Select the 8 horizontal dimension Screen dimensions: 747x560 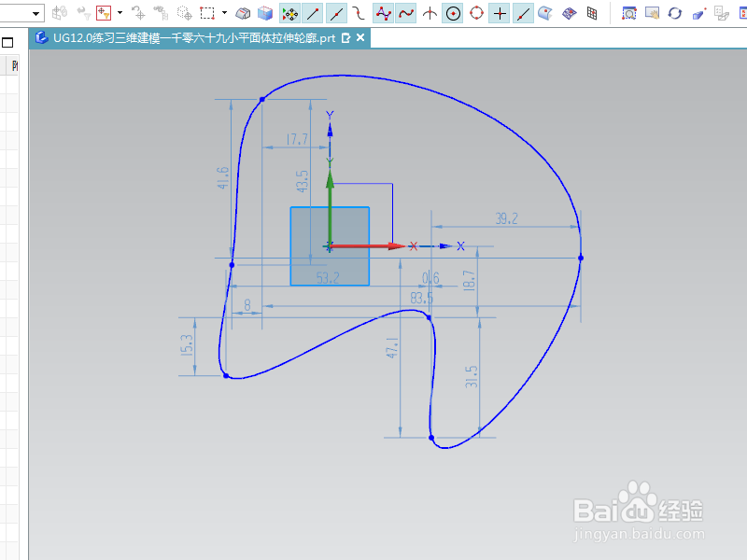[x=247, y=305]
